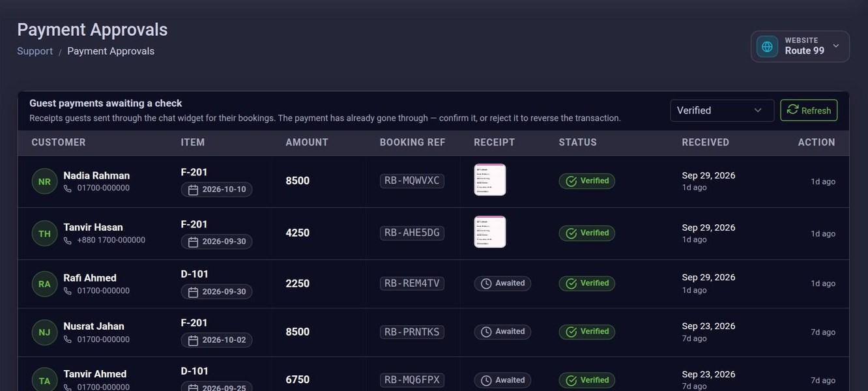This screenshot has height=391, width=868.
Task: Click the ACTION column header
Action: click(x=817, y=142)
